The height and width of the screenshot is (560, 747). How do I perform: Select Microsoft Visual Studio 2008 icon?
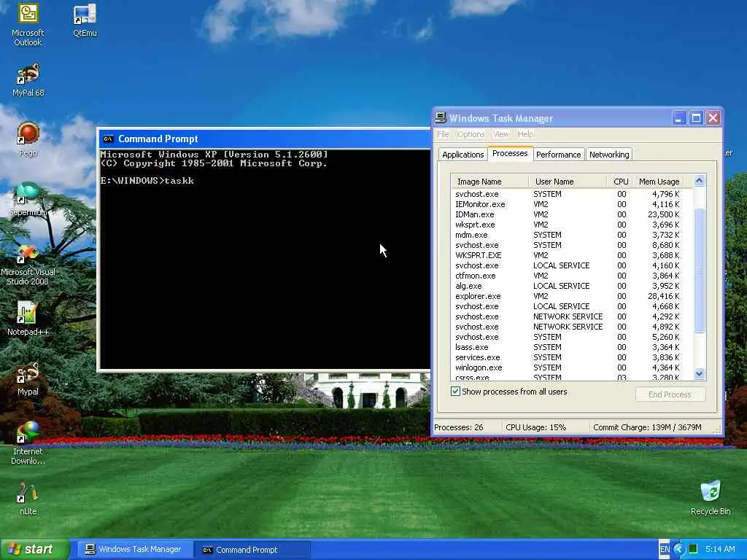[x=28, y=265]
